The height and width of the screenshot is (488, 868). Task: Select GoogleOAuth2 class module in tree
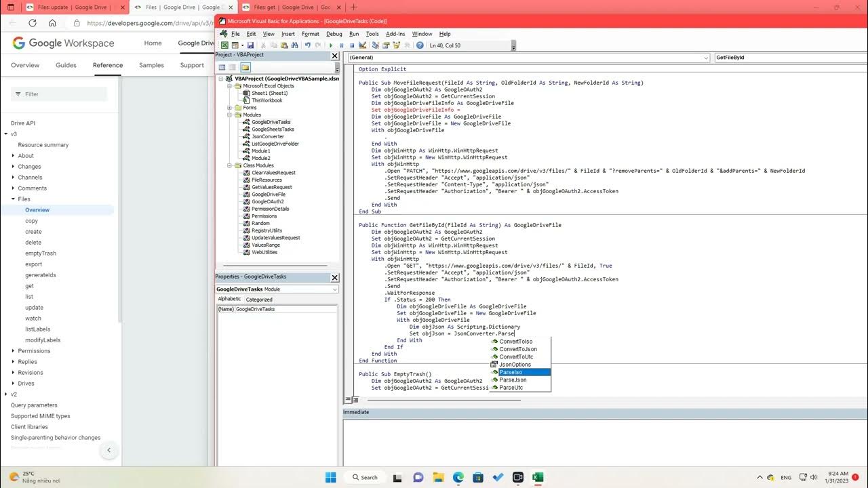(268, 201)
